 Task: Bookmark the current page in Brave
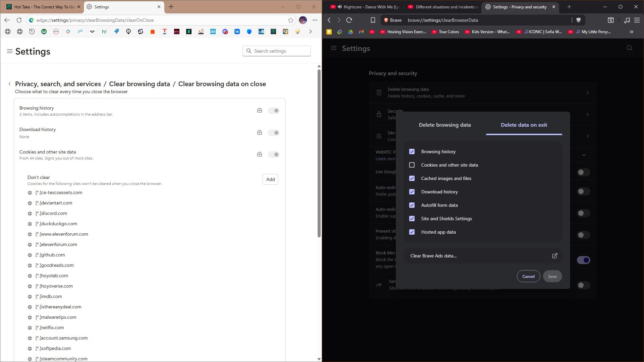[373, 20]
